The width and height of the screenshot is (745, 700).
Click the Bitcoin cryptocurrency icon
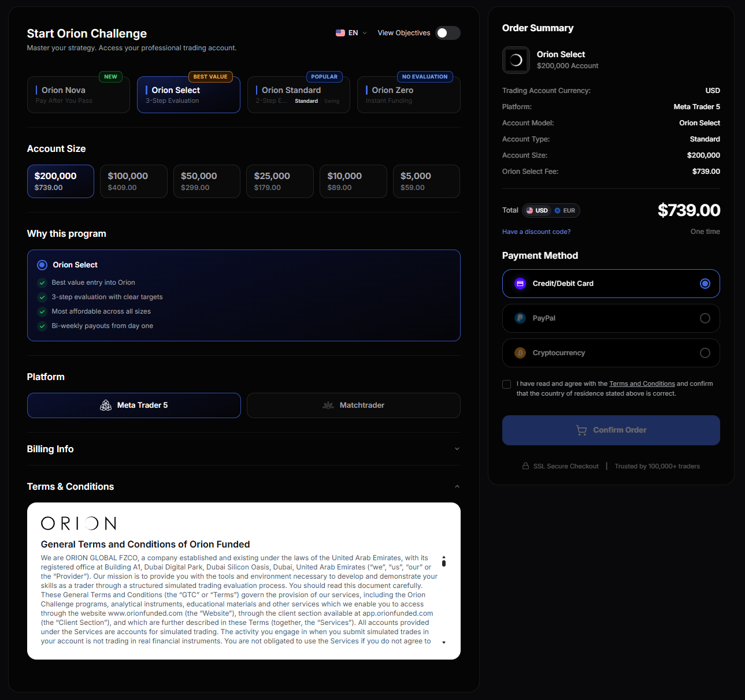point(520,353)
